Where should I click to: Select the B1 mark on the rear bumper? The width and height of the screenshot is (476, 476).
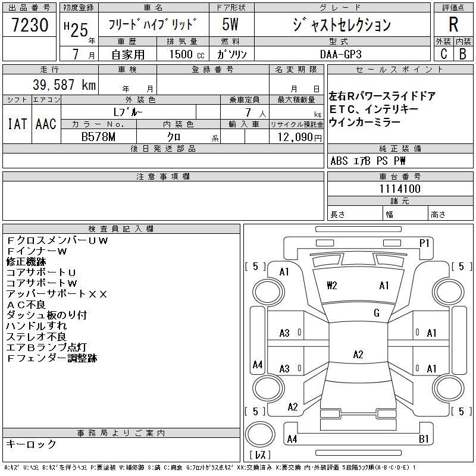pyautogui.click(x=424, y=439)
